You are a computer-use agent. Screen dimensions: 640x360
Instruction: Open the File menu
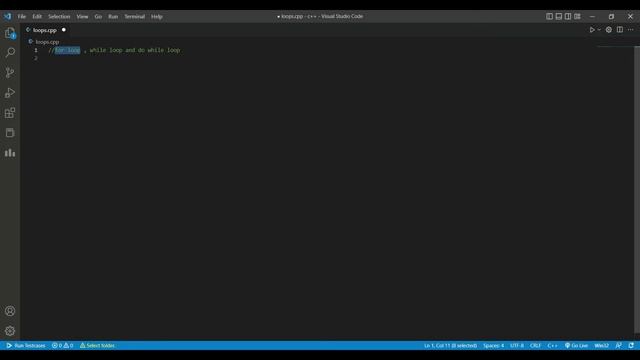(x=22, y=17)
